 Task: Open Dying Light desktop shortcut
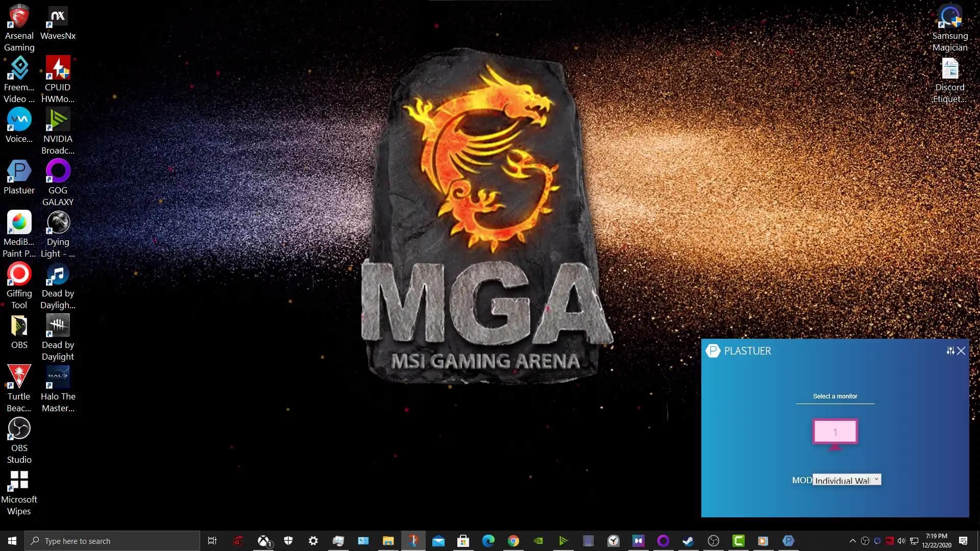pos(58,235)
